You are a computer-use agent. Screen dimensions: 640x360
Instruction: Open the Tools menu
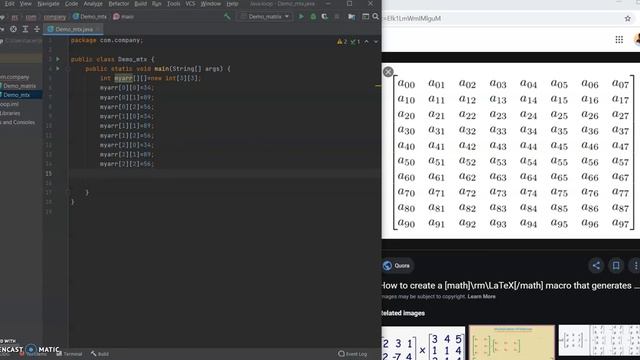coord(173,4)
